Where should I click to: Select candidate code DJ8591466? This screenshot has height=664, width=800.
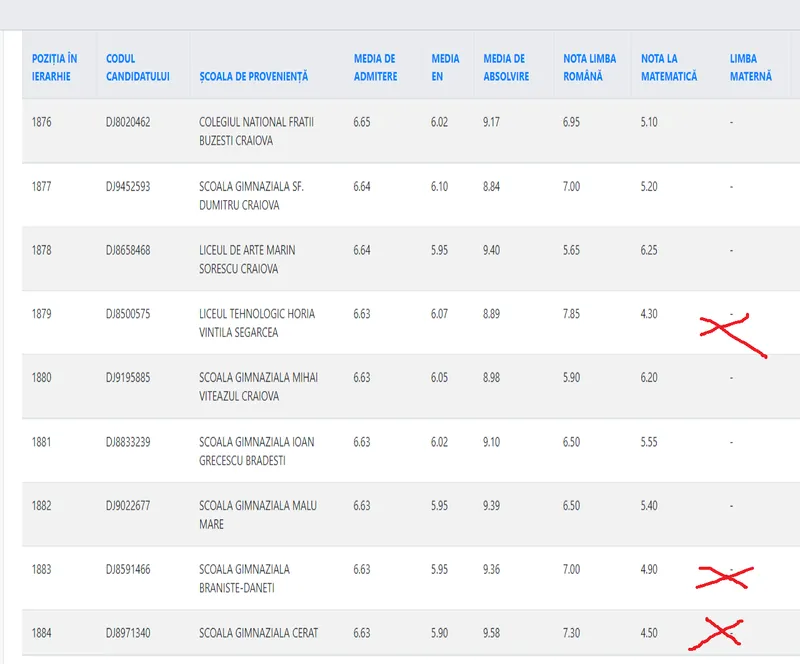click(x=128, y=570)
